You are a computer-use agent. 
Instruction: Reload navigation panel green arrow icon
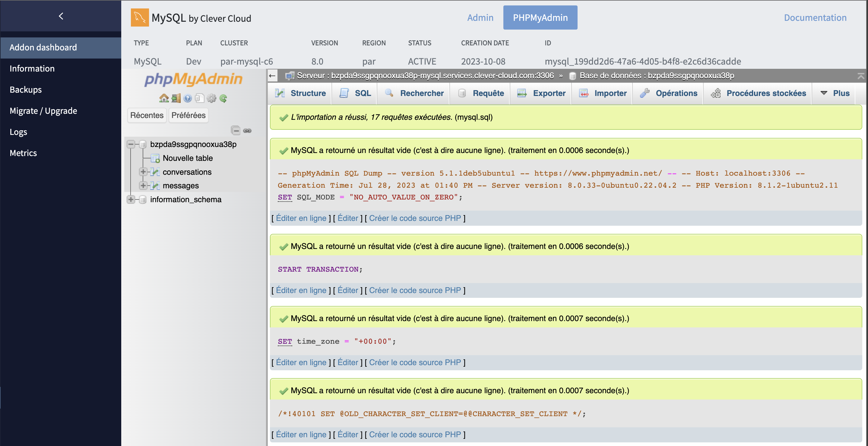223,98
